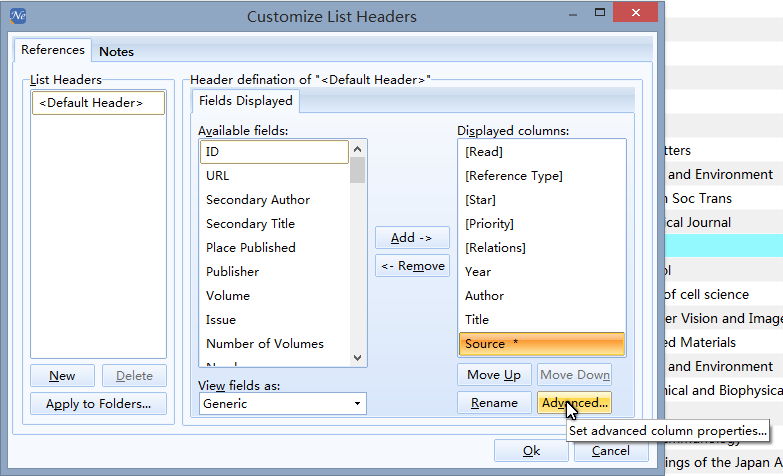This screenshot has height=476, width=783.
Task: Choose Publisher from Available fields
Action: pyautogui.click(x=232, y=272)
